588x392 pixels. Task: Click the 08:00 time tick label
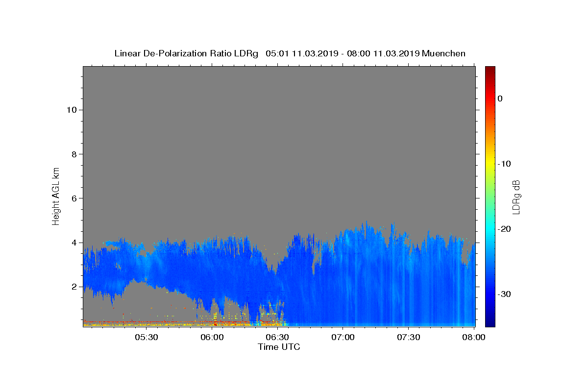click(x=474, y=337)
